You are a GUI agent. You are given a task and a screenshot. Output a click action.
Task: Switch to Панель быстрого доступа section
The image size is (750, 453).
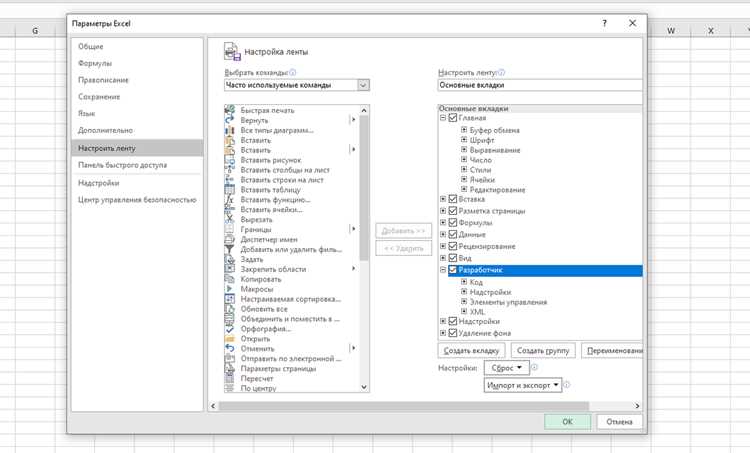coord(122,165)
